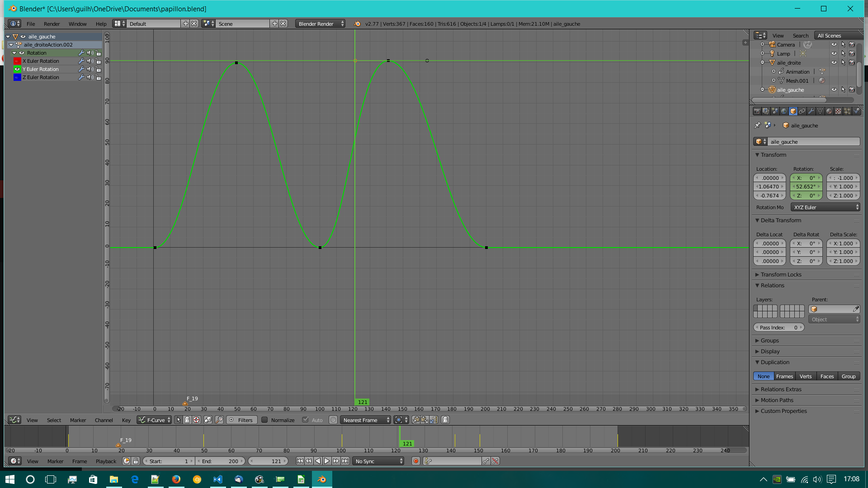Select Frames duplication option
The height and width of the screenshot is (488, 868).
pos(784,376)
